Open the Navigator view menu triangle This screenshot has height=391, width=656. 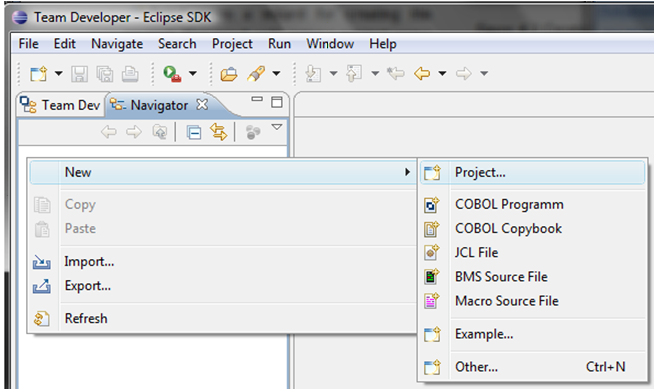tap(277, 127)
